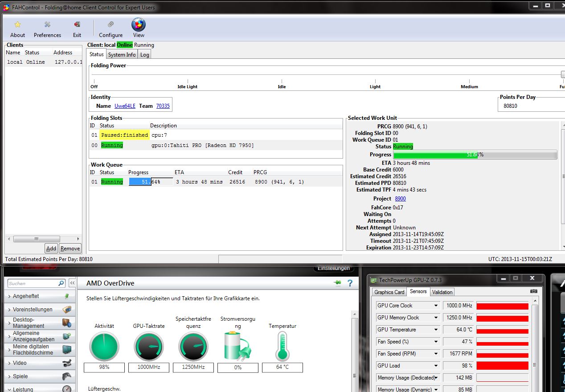This screenshot has height=392, width=565.
Task: Open the GPU Core Clock sensor dropdown
Action: 436,306
